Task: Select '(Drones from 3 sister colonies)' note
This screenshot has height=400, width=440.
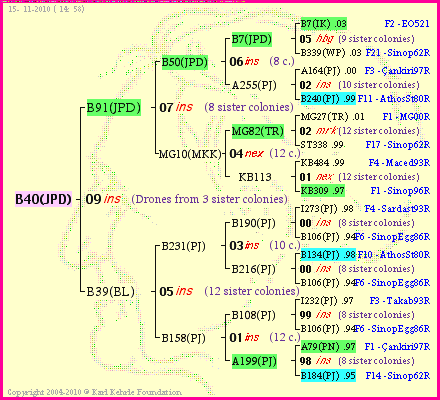Action: pos(210,199)
